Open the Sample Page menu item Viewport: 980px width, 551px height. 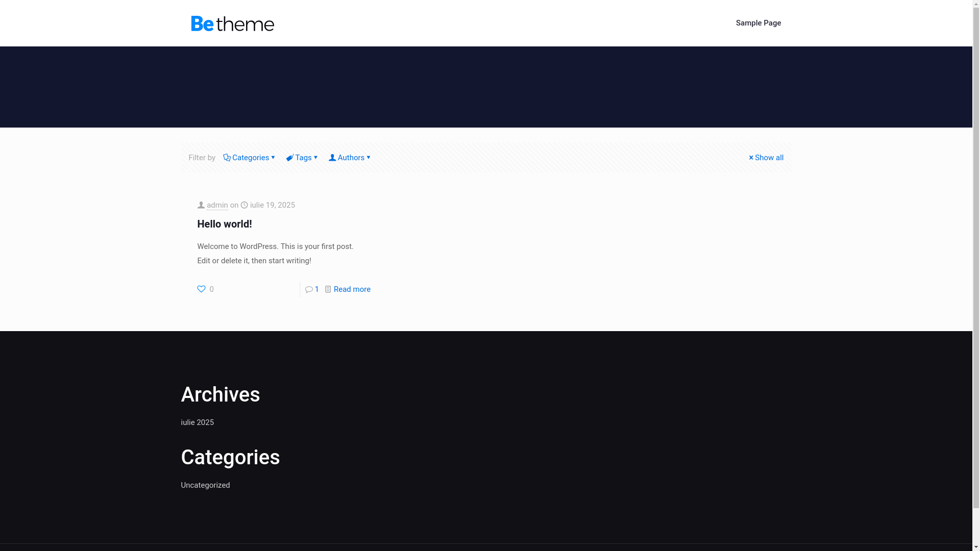tap(758, 23)
